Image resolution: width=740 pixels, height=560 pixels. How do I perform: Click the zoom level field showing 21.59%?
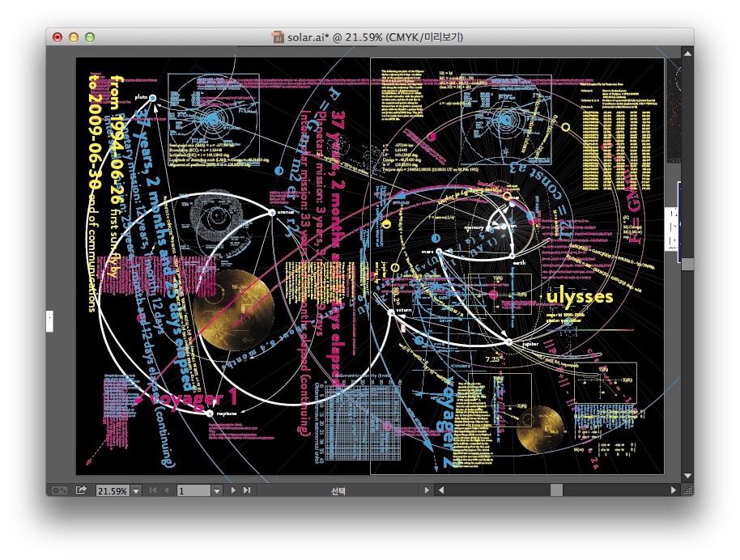click(x=113, y=490)
